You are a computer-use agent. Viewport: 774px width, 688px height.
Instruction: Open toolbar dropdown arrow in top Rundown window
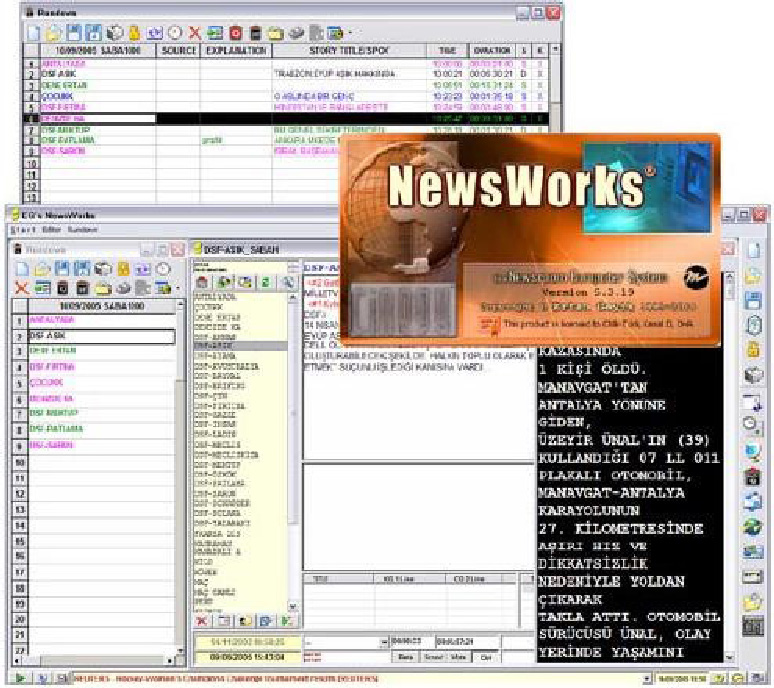tap(350, 33)
